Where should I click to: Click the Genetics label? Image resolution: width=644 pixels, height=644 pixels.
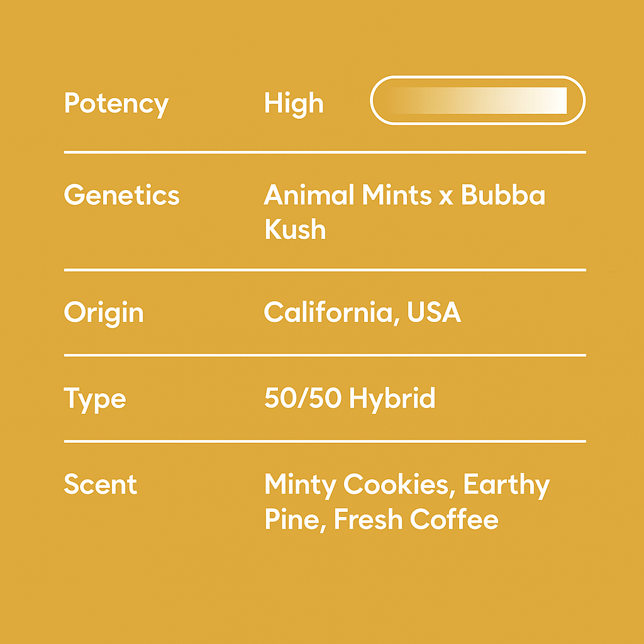pos(121,196)
